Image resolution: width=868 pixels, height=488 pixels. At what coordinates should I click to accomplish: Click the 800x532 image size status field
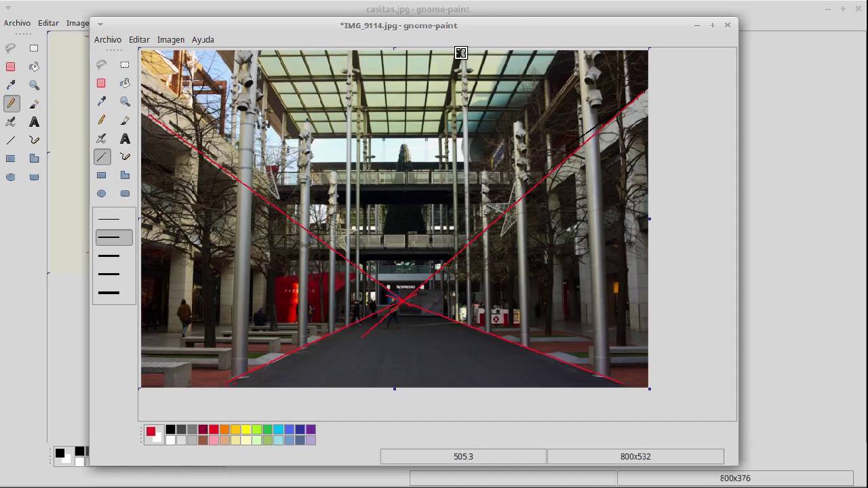pyautogui.click(x=635, y=457)
